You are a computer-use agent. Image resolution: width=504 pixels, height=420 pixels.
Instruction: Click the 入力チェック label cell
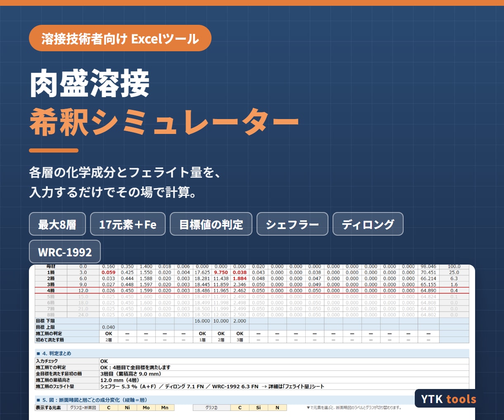67,361
